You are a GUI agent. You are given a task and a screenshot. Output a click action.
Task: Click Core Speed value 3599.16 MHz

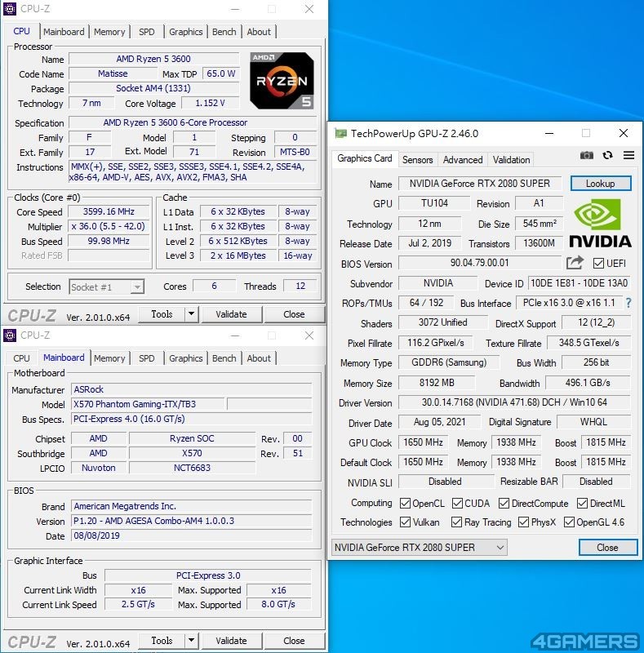coord(109,211)
